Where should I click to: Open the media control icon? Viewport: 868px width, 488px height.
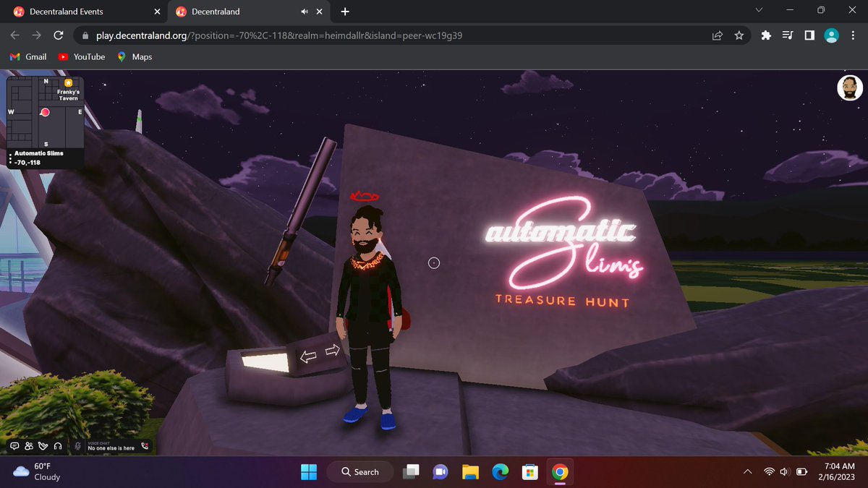(x=788, y=35)
